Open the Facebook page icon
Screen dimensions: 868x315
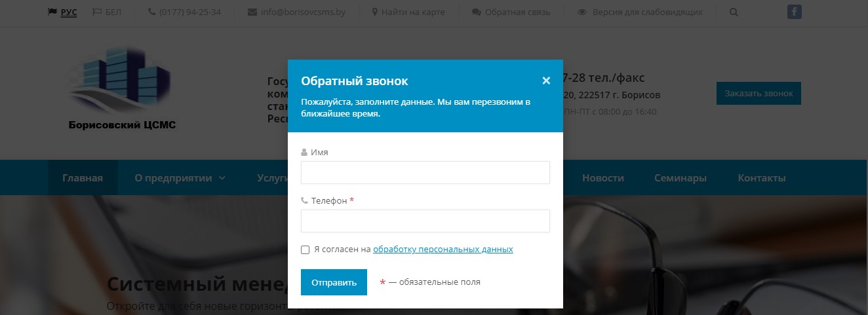795,12
